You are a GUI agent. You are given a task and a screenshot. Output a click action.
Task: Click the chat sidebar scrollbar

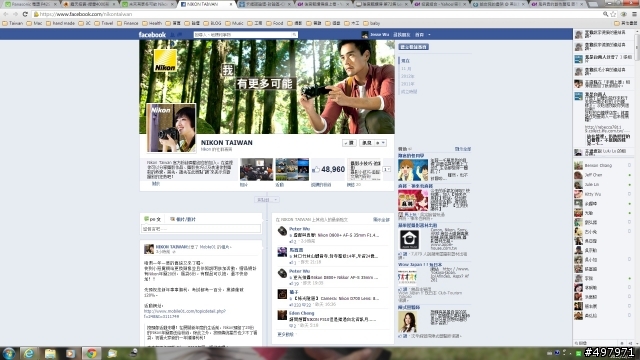(637, 47)
